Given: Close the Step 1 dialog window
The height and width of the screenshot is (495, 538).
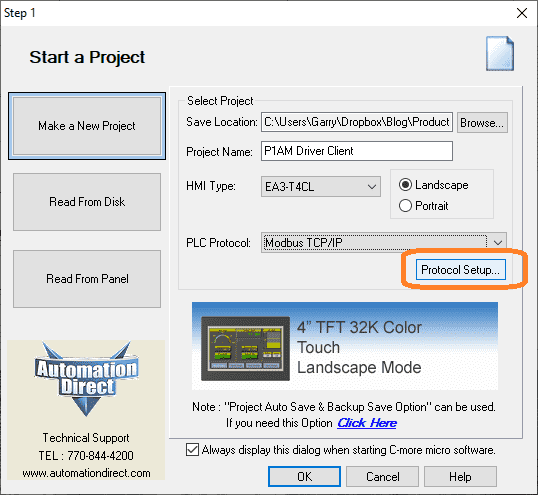Looking at the screenshot, I should [522, 13].
